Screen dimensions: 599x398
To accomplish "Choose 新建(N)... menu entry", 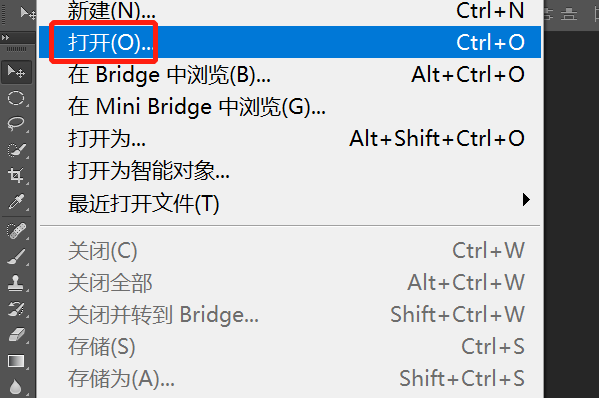I will coord(290,12).
